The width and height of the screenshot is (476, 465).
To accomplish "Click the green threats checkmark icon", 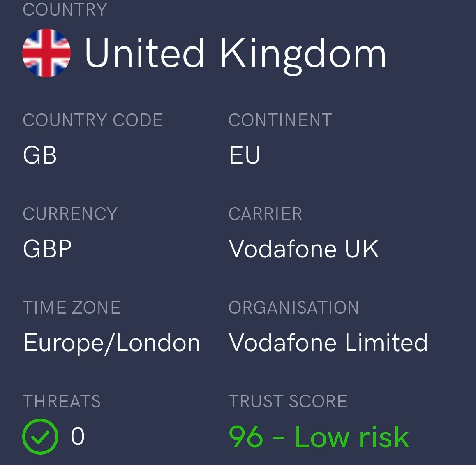I will (x=40, y=437).
